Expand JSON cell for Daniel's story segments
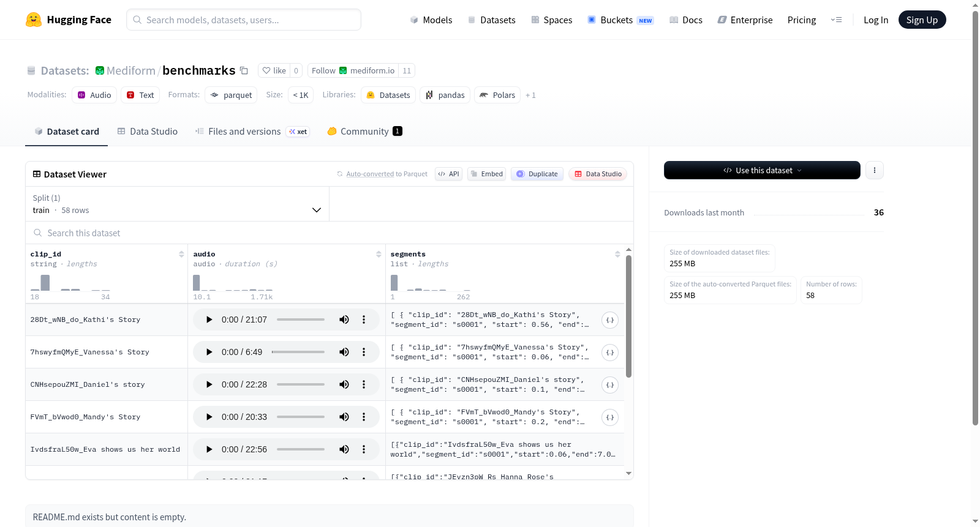The height and width of the screenshot is (527, 980). pos(610,385)
